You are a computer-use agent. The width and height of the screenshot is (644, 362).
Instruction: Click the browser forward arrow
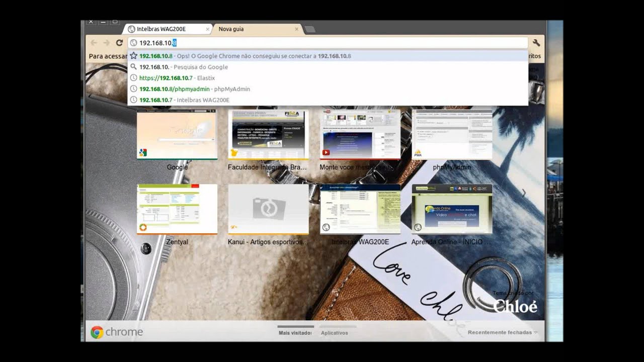point(106,43)
